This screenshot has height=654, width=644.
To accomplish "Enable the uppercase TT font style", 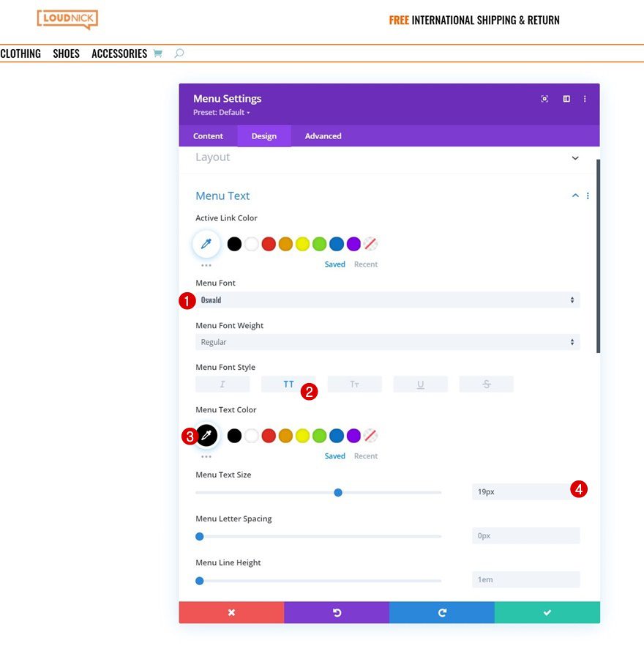I will 288,383.
